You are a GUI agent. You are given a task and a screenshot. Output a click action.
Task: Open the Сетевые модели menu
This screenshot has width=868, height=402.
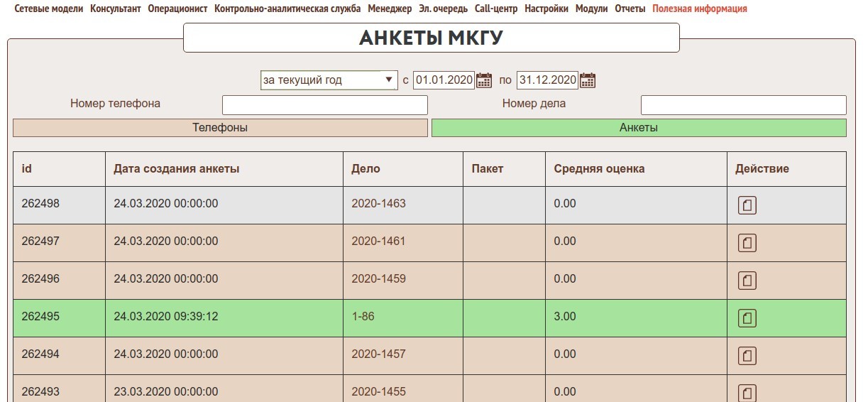pos(48,9)
